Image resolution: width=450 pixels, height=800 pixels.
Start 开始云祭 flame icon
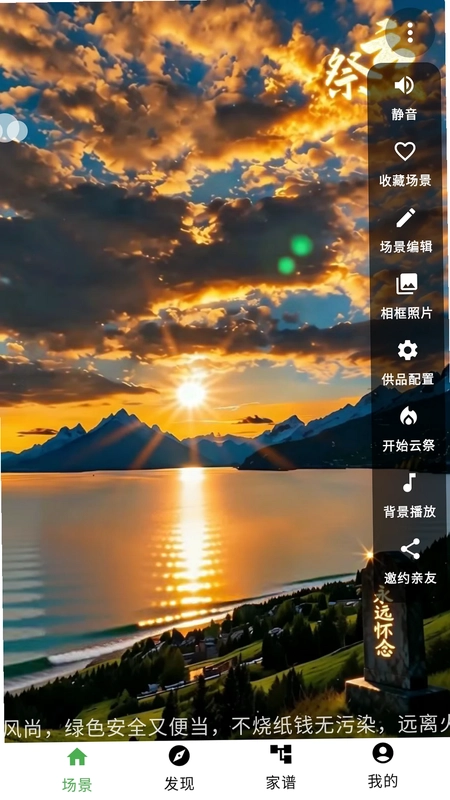(x=408, y=417)
